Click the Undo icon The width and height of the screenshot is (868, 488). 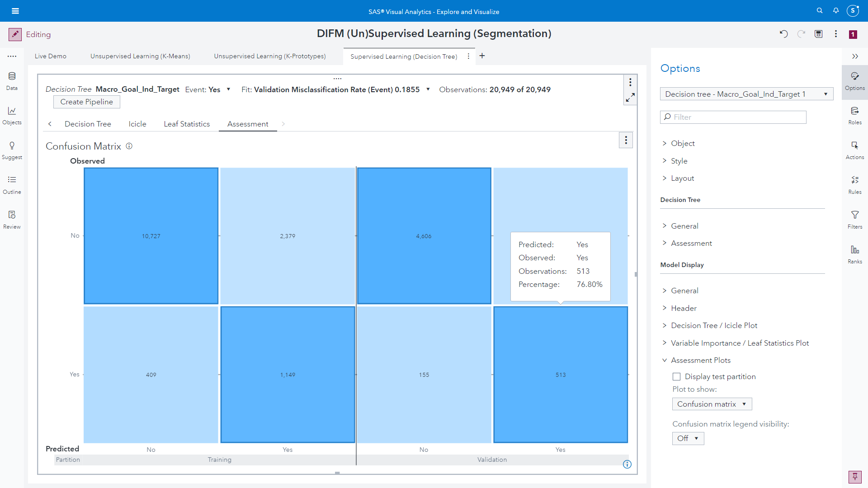point(783,34)
